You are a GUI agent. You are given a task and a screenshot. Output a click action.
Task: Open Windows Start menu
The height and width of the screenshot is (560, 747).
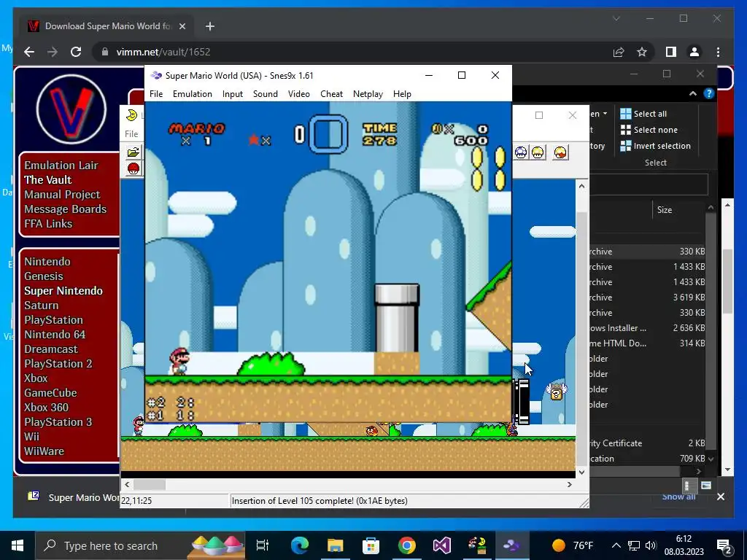[18, 545]
